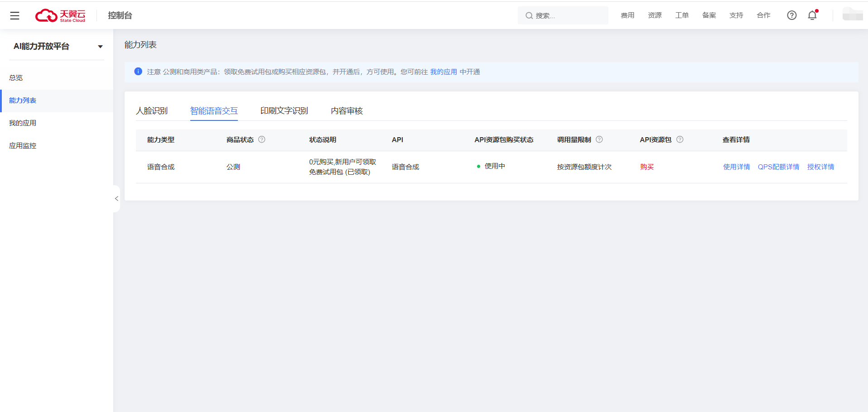The height and width of the screenshot is (412, 868).
Task: View QPS配额详情 details
Action: pos(778,167)
